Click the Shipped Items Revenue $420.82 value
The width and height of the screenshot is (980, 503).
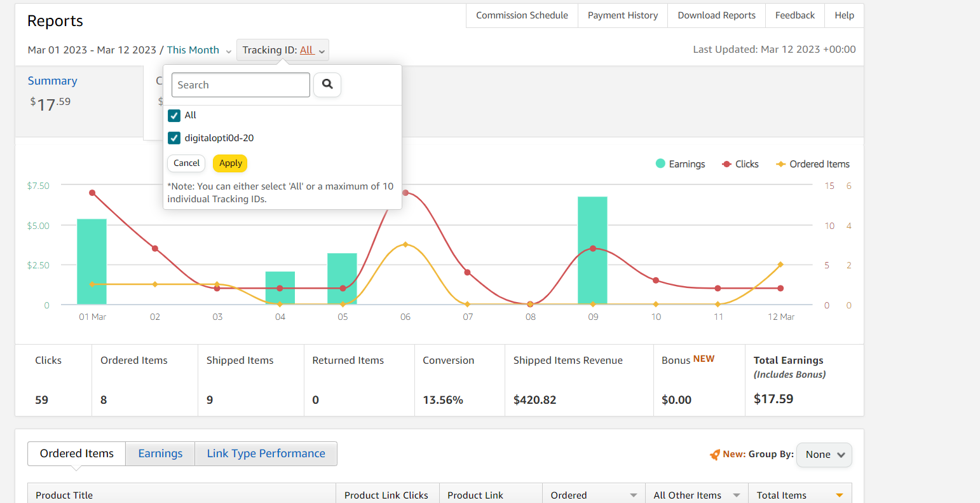tap(534, 400)
